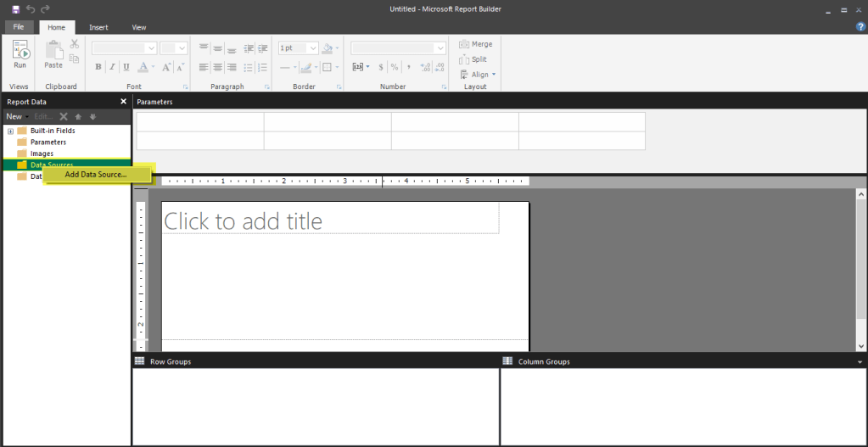Click the Save icon in title bar
This screenshot has width=868, height=447.
point(15,8)
